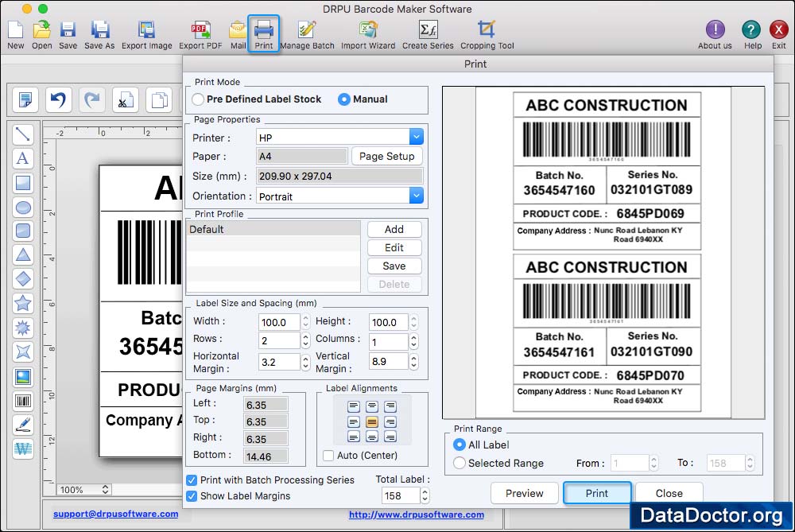Viewport: 795px width, 532px height.
Task: Select the Text tool (A)
Action: point(23,158)
